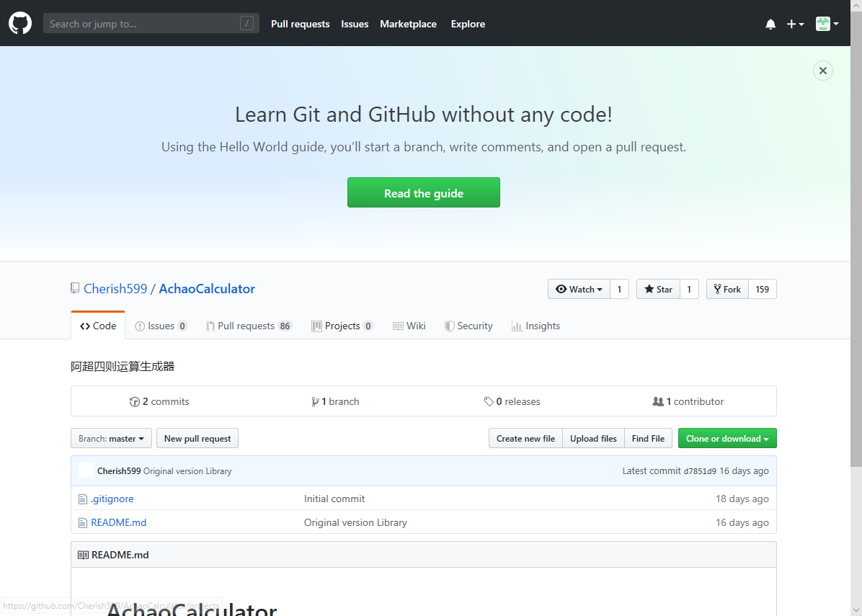Go to Explore
Screen dimensions: 862x616
(468, 24)
